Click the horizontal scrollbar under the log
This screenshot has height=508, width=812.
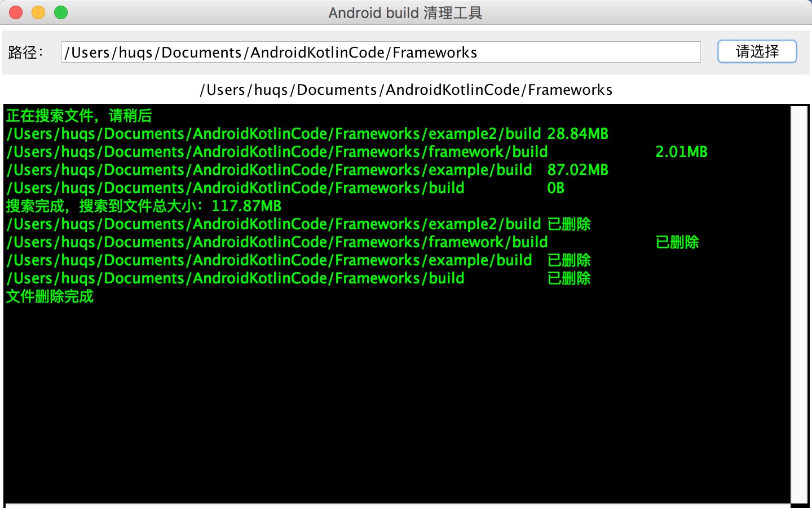click(398, 505)
